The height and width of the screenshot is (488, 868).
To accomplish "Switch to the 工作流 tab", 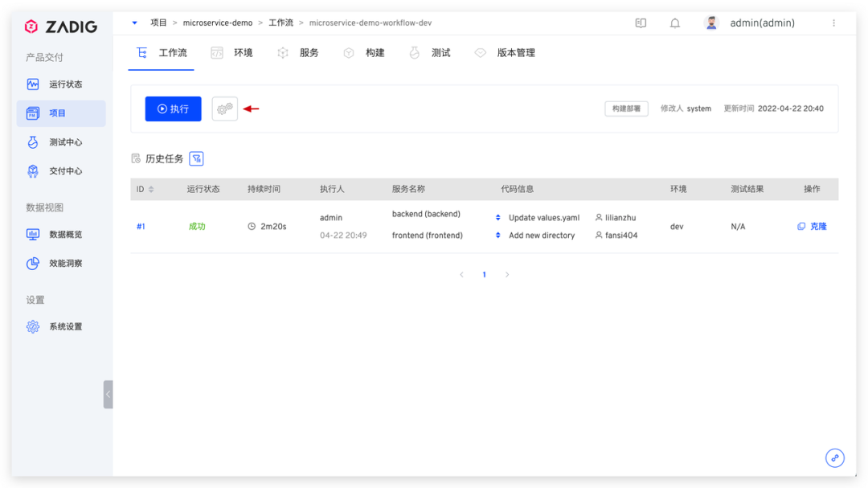I will (161, 52).
